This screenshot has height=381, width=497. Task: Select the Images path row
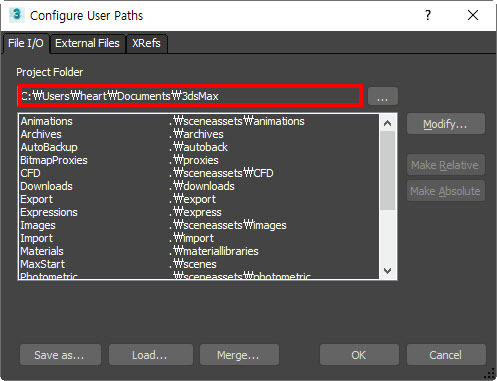(199, 225)
